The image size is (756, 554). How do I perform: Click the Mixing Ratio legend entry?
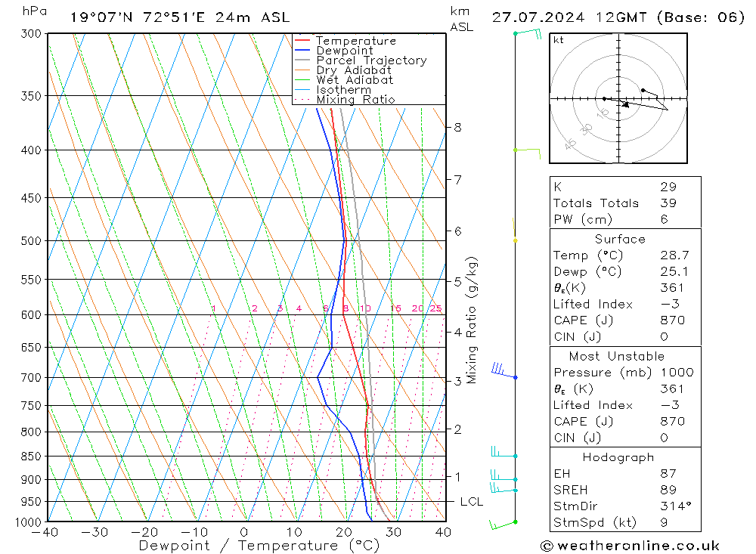click(355, 99)
